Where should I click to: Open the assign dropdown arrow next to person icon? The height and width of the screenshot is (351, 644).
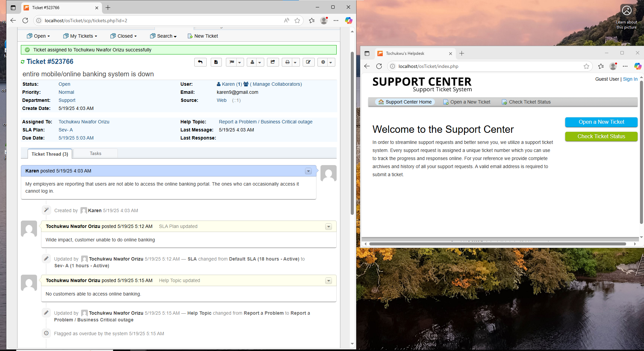(260, 62)
